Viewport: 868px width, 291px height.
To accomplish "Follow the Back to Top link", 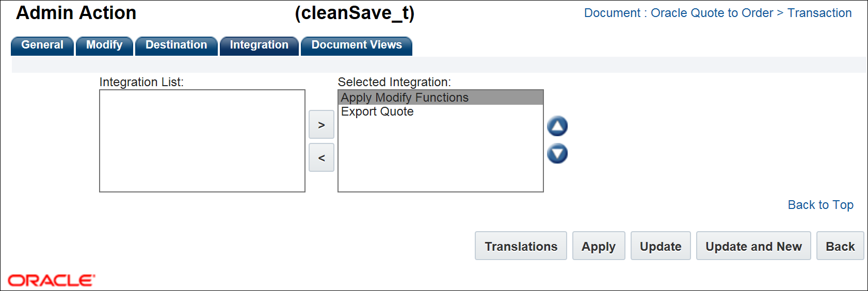I will [x=820, y=205].
